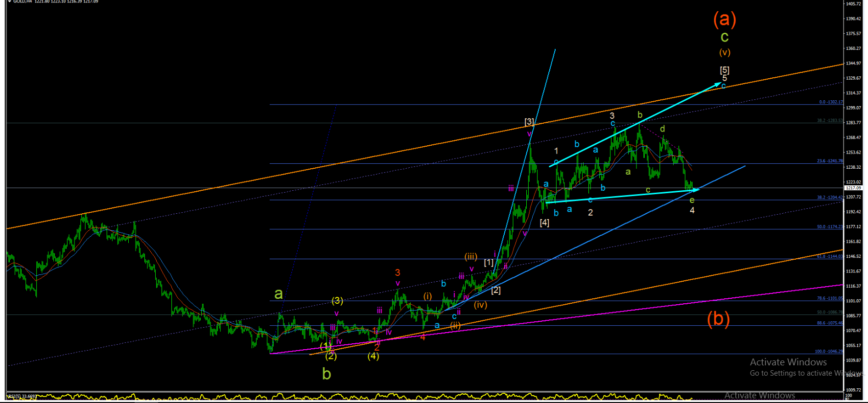This screenshot has height=403, width=868.
Task: Click the 1360.27 price axis value
Action: [853, 48]
